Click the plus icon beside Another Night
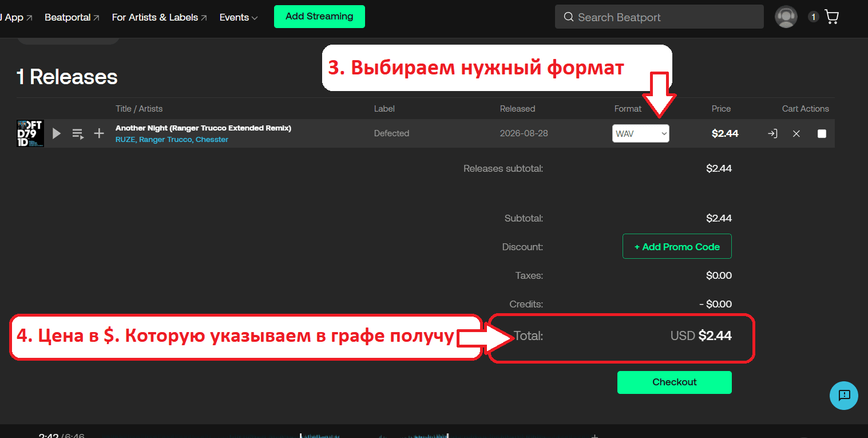 pyautogui.click(x=99, y=133)
